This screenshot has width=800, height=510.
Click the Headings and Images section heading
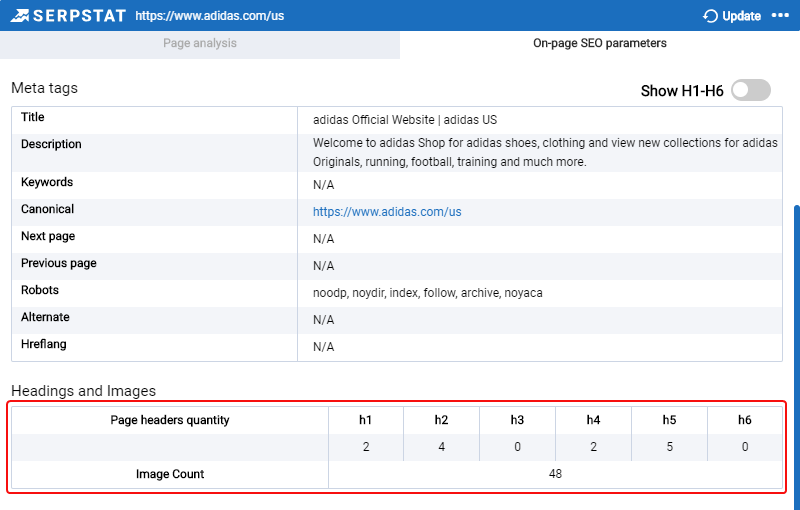84,391
